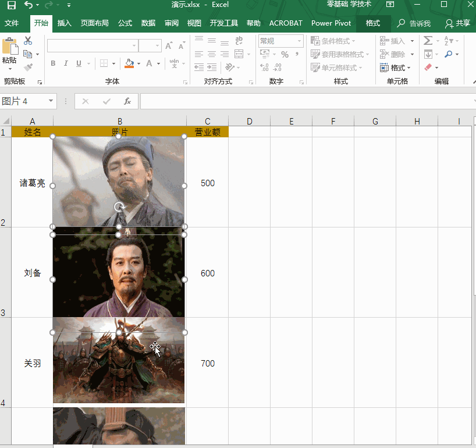This screenshot has height=448, width=476.
Task: Expand the font color dropdown arrow
Action: coord(158,63)
